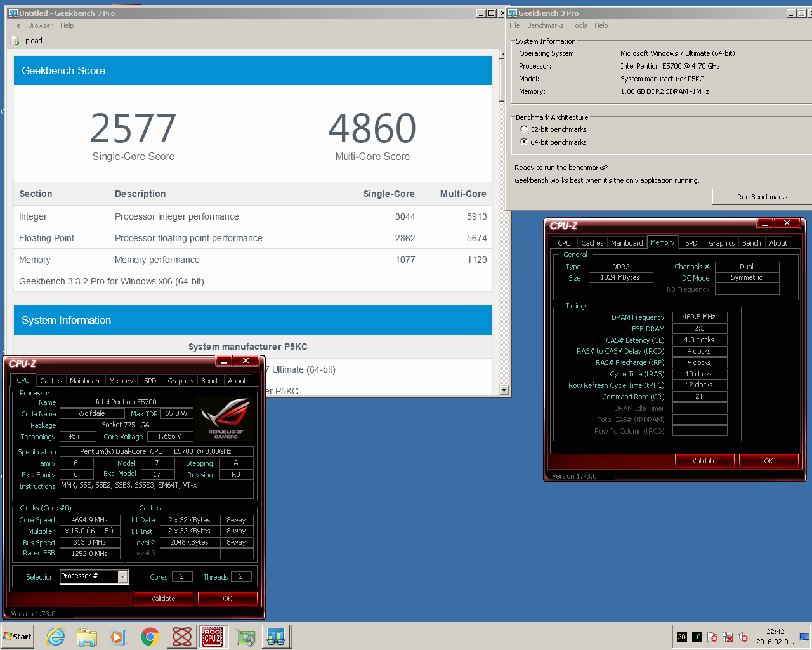Image resolution: width=812 pixels, height=650 pixels.
Task: Open the green chip taskbar icon
Action: (x=246, y=637)
